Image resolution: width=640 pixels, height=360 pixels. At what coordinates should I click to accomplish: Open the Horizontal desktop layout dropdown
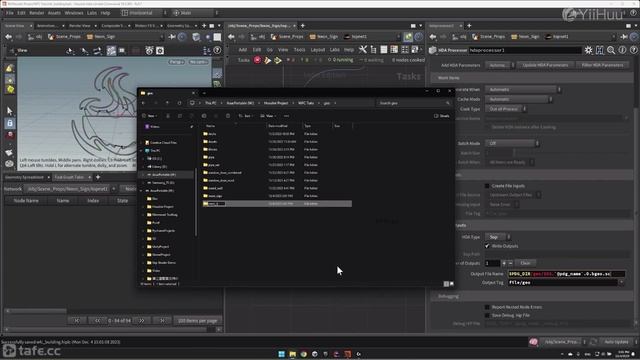144,13
